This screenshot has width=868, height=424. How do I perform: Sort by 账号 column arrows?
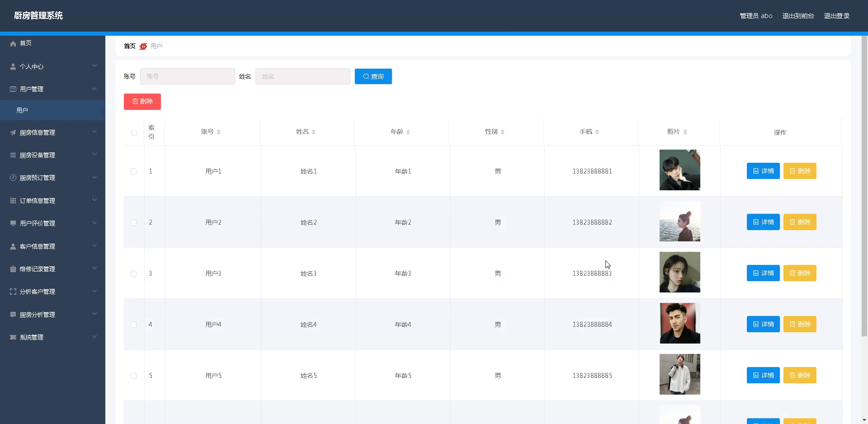(x=219, y=132)
